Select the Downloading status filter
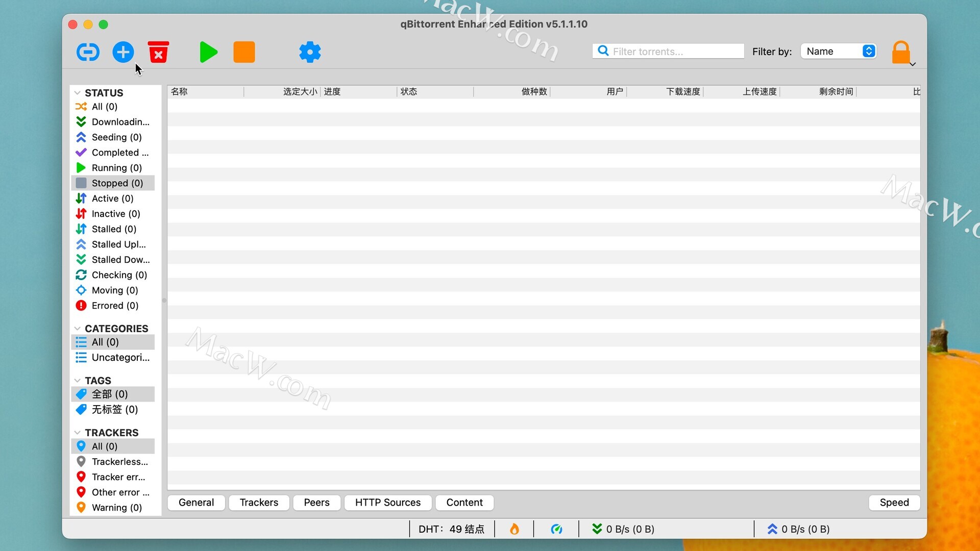Screen dimensions: 980x551 click(113, 122)
